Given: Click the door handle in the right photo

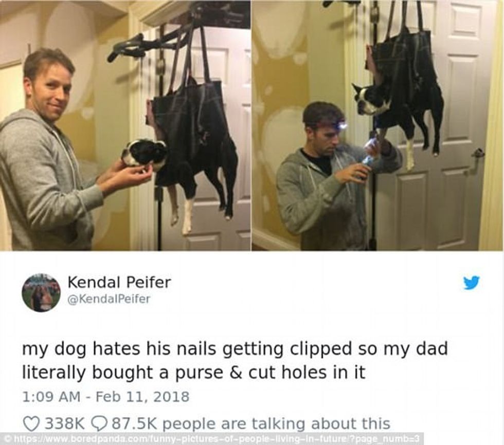Looking at the screenshot, I should (x=476, y=158).
